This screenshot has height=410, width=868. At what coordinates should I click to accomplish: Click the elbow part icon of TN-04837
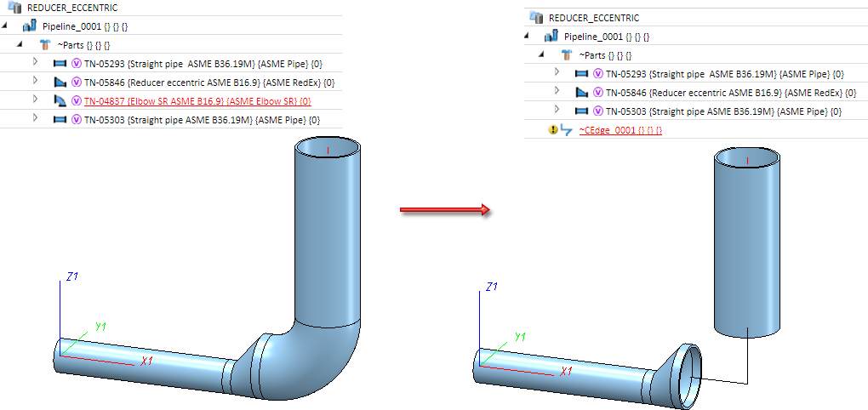[60, 100]
